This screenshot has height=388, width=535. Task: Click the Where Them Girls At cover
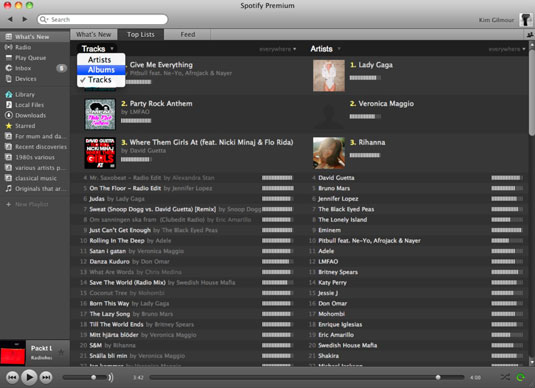(x=100, y=153)
